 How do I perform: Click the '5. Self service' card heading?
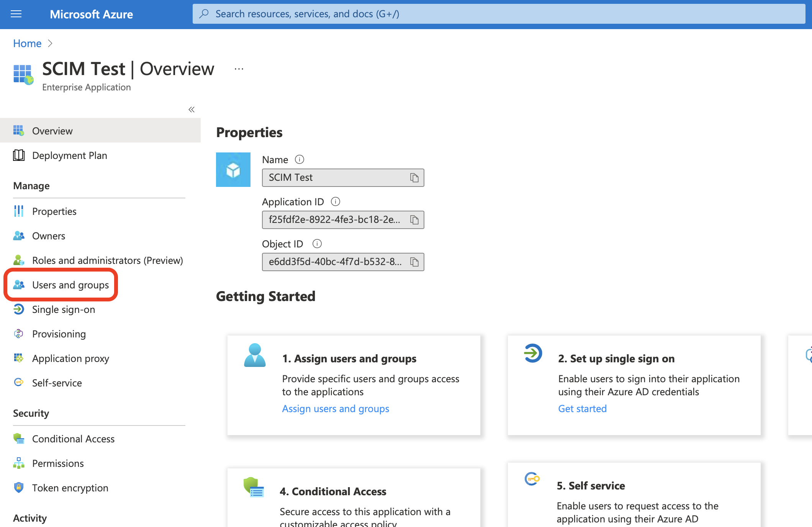[x=591, y=486]
